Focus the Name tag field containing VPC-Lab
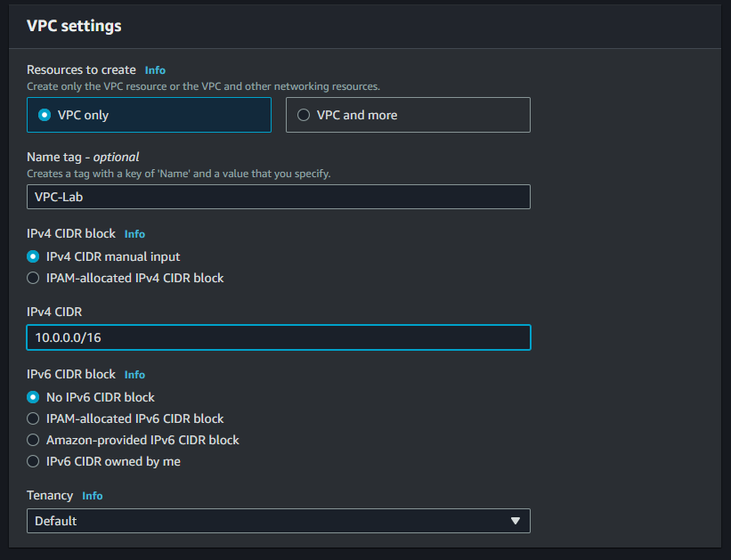This screenshot has height=560, width=731. [x=278, y=197]
